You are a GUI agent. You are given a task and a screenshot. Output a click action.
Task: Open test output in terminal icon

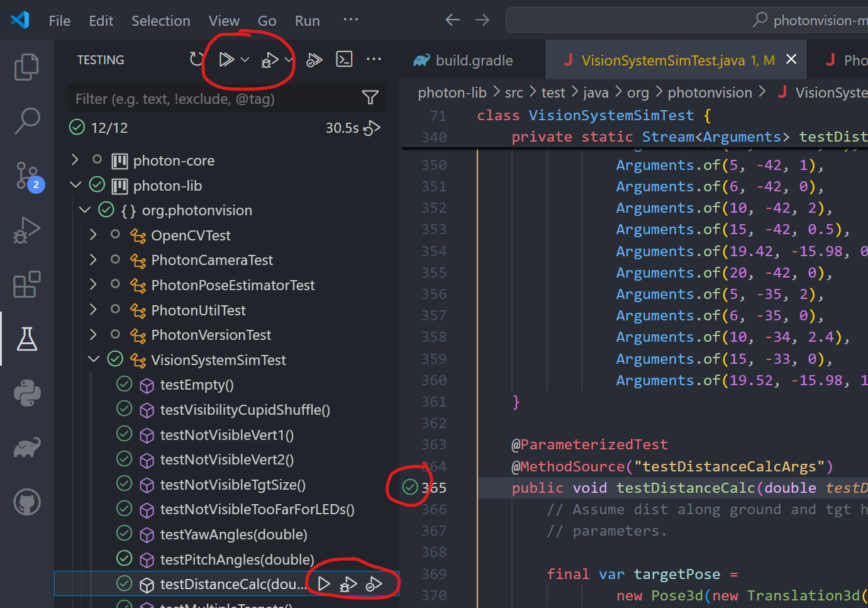(x=344, y=59)
